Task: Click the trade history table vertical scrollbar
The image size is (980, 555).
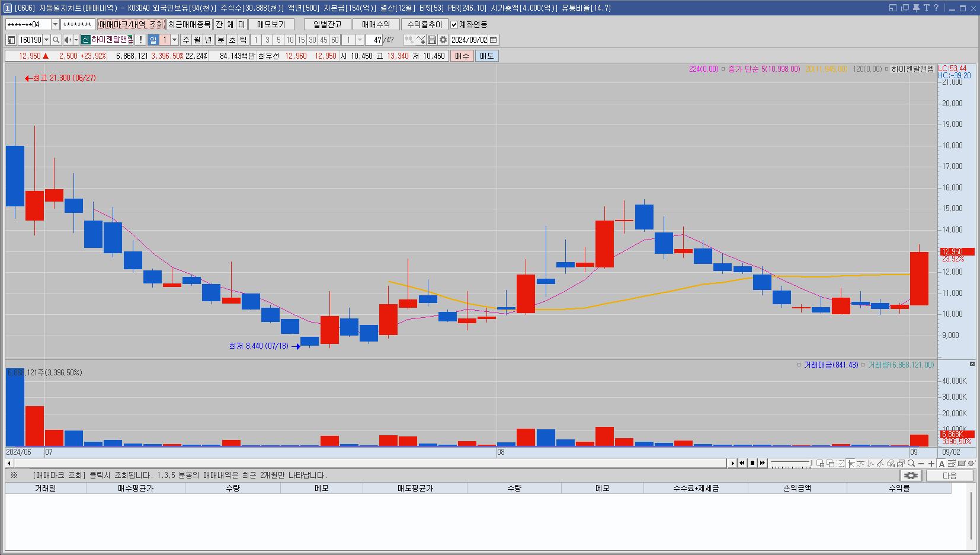Action: pyautogui.click(x=971, y=516)
